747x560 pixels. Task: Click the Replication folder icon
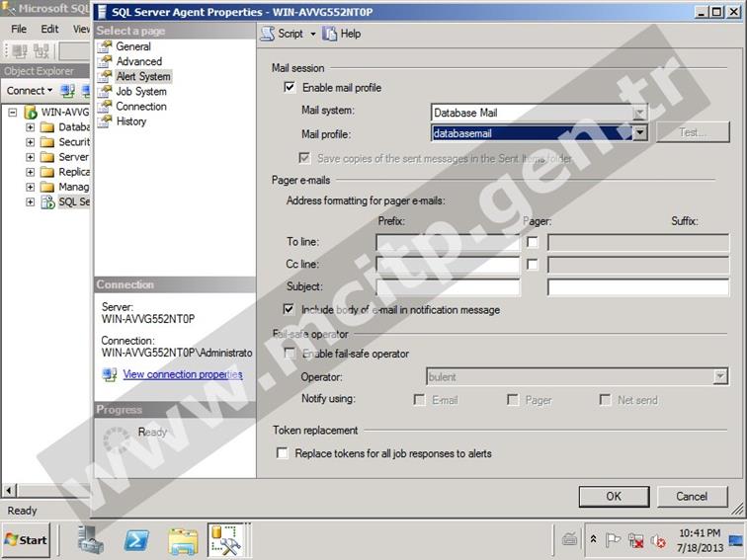click(47, 172)
